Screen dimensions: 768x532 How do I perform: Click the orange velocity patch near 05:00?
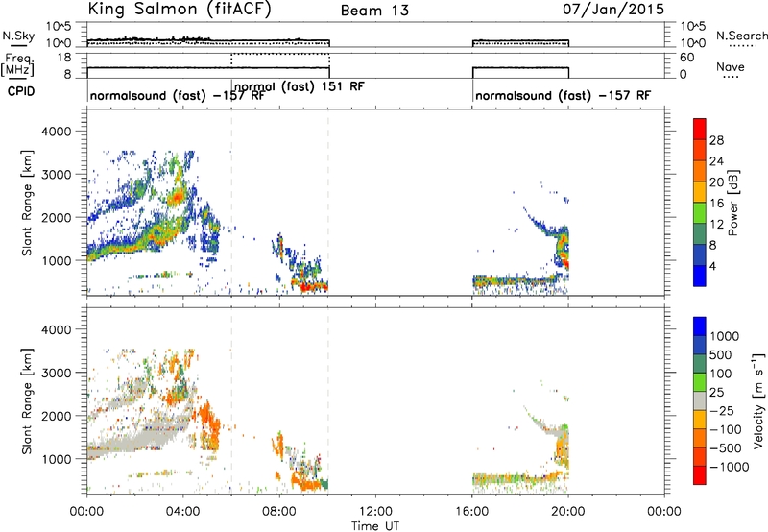pyautogui.click(x=208, y=423)
